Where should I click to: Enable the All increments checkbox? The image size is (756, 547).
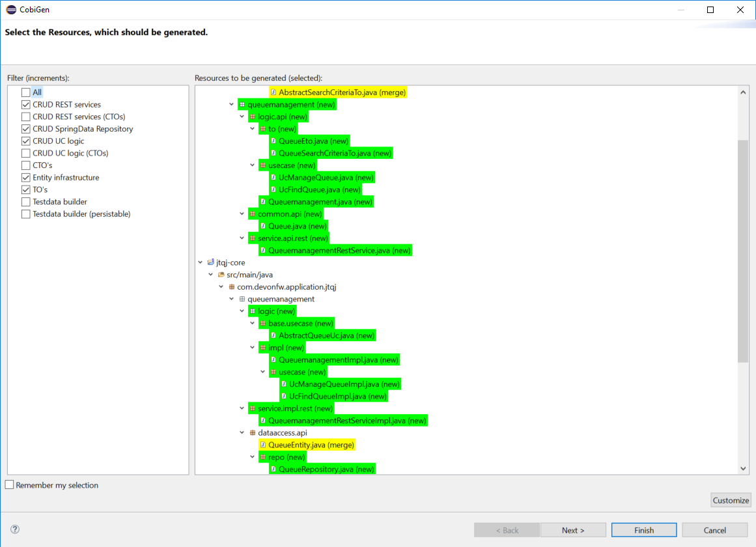pos(26,92)
